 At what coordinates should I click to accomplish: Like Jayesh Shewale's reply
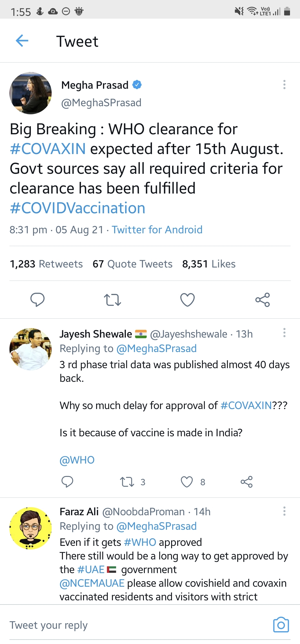(187, 482)
